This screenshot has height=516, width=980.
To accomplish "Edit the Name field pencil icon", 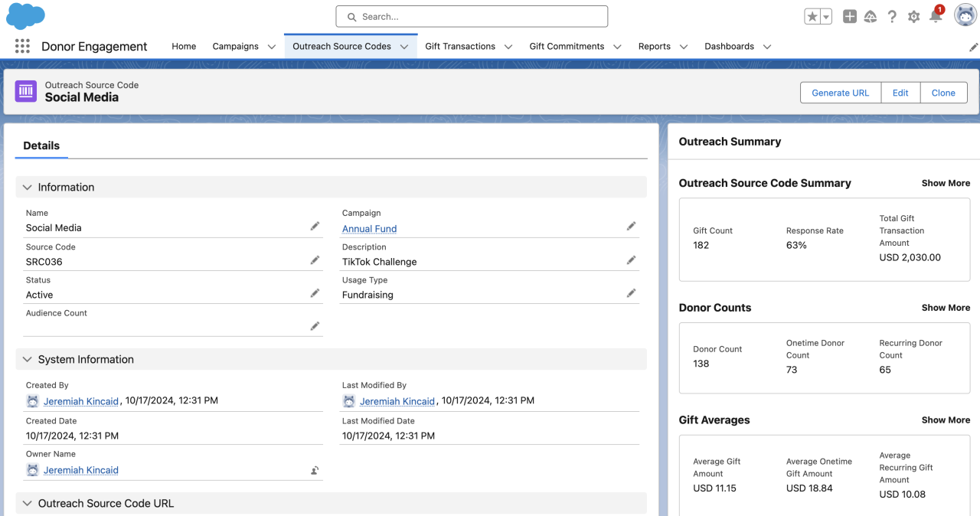I will 315,226.
